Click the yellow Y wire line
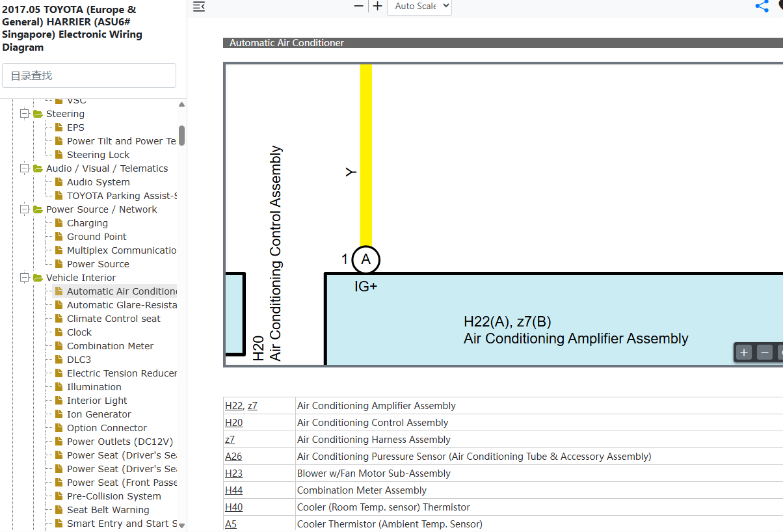Viewport: 783px width, 532px height. (x=366, y=155)
